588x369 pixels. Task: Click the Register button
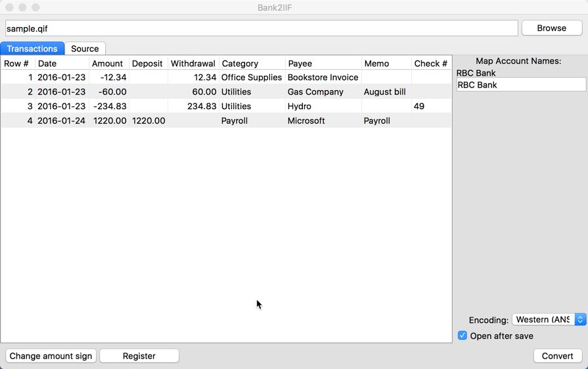click(139, 356)
